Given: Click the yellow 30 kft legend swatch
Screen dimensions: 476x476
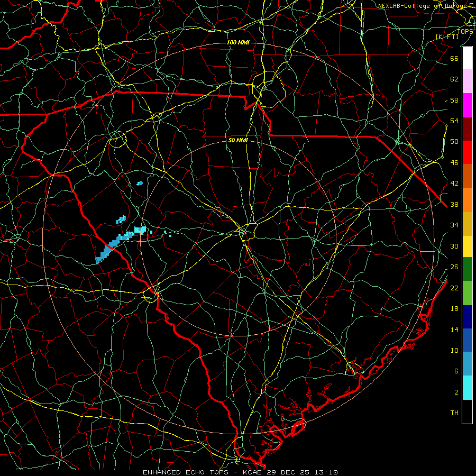Looking at the screenshot, I should pos(467,246).
